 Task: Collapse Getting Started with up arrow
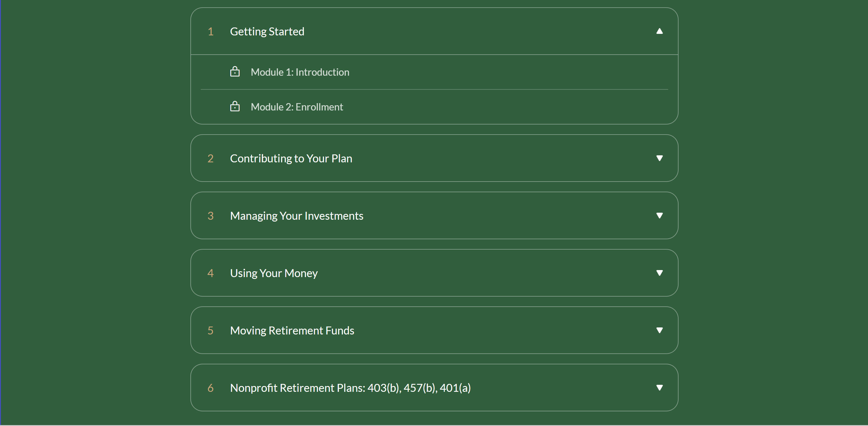(x=659, y=31)
